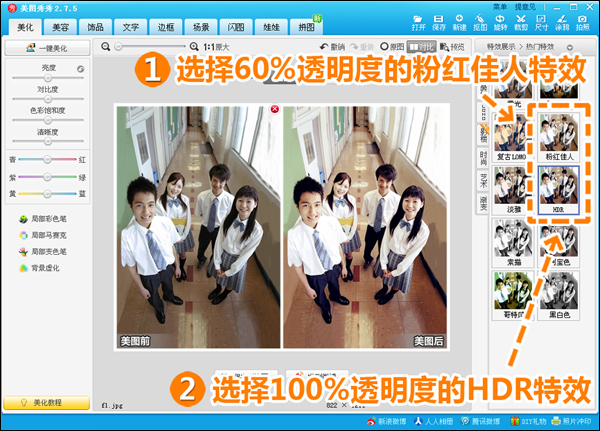Toggle the 对比 compare view

point(421,47)
